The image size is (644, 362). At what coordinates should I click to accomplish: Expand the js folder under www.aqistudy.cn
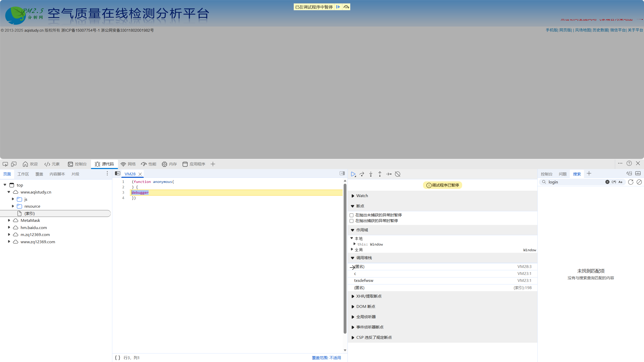point(13,199)
